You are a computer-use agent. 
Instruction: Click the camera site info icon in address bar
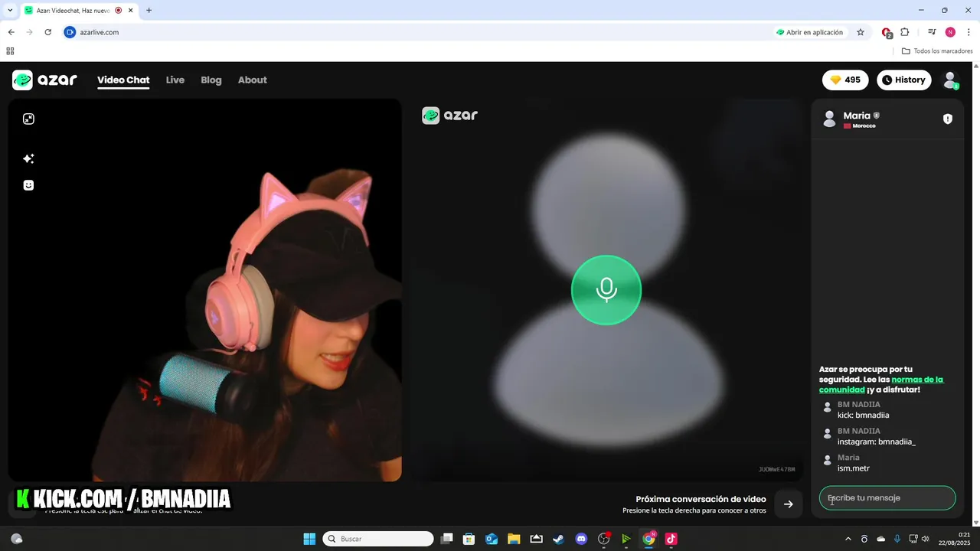pyautogui.click(x=70, y=32)
